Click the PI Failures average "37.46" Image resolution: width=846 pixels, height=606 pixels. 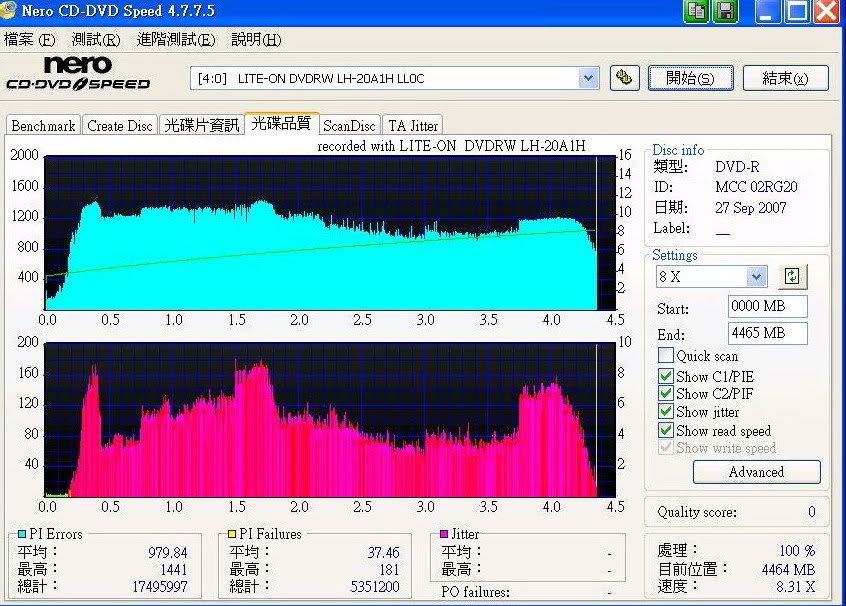click(383, 553)
